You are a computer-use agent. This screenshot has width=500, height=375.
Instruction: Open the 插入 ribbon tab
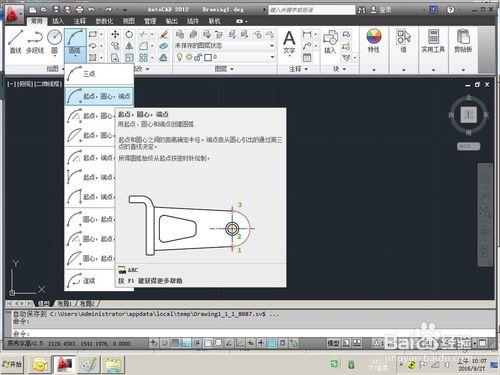coord(58,21)
